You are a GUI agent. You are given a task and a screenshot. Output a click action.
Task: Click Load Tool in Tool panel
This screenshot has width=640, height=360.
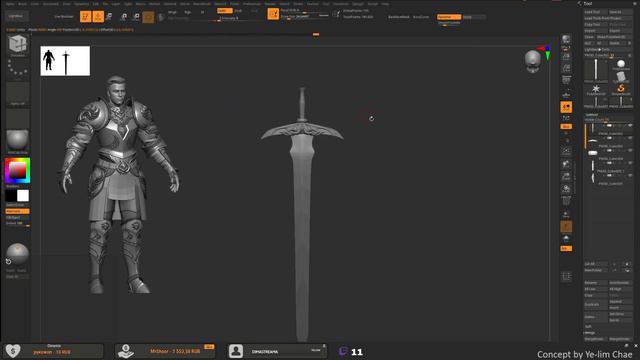point(596,12)
